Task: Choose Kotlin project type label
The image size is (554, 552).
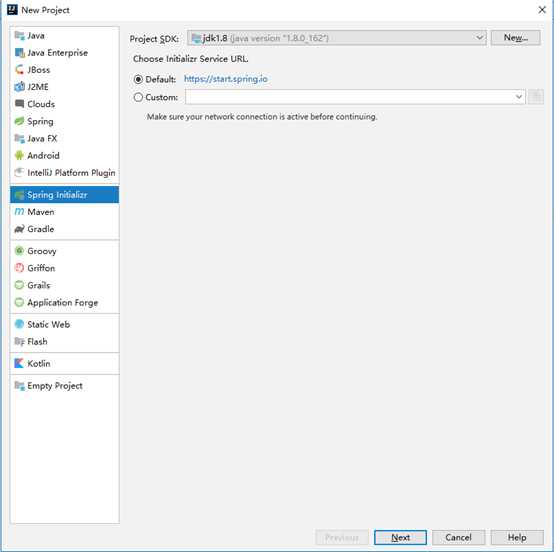Action: click(x=39, y=364)
